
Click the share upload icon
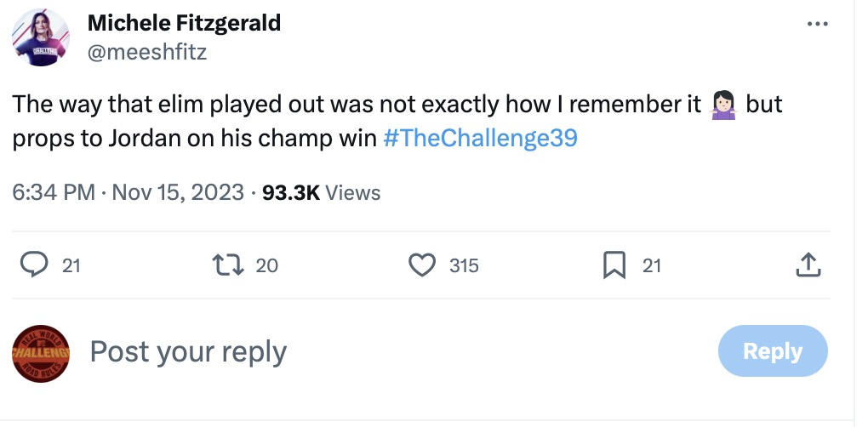[x=806, y=265]
